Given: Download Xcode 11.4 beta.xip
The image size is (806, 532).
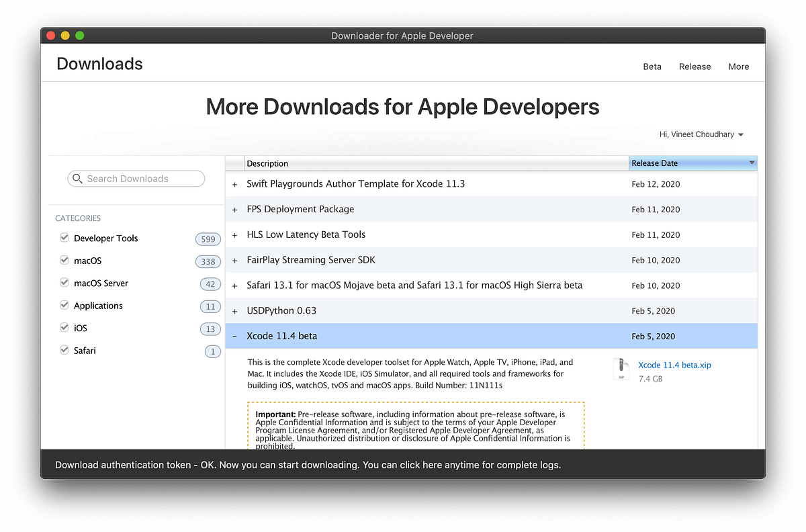Looking at the screenshot, I should click(x=674, y=365).
